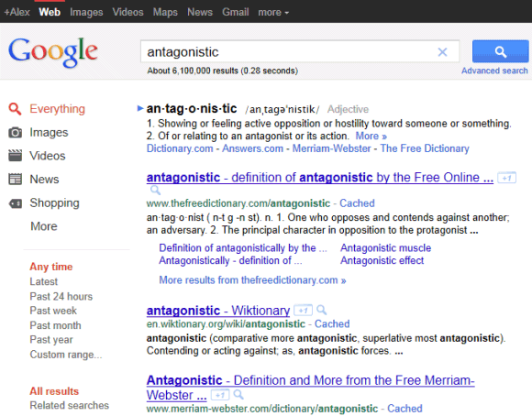This screenshot has height=416, width=532.
Task: Open Cached version of merriam-webster.com result
Action: (x=405, y=409)
